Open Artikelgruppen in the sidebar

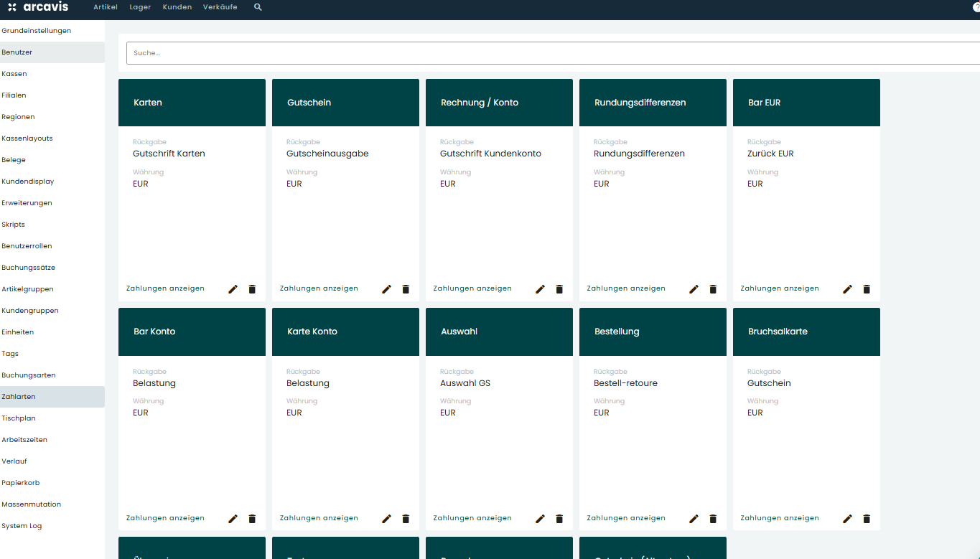[52, 289]
